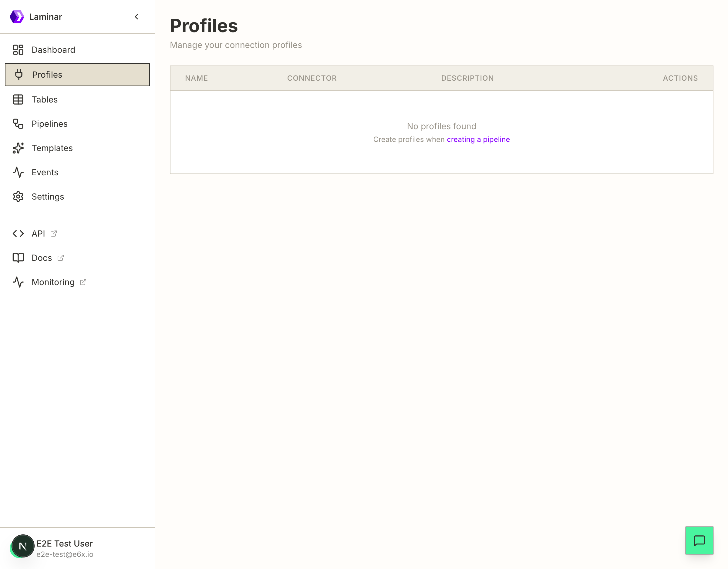Go to Pipelines menu item
This screenshot has width=728, height=569.
49,124
